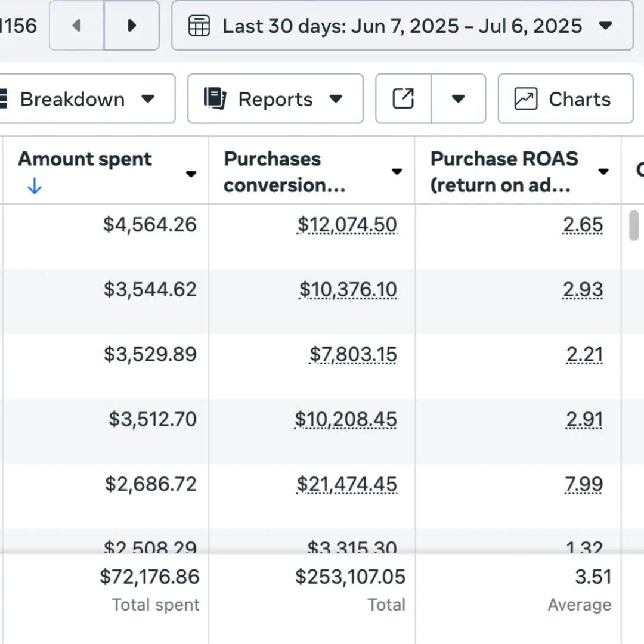Select the $3,544.62 amount spent cell
Image resolution: width=644 pixels, height=644 pixels.
(x=150, y=289)
